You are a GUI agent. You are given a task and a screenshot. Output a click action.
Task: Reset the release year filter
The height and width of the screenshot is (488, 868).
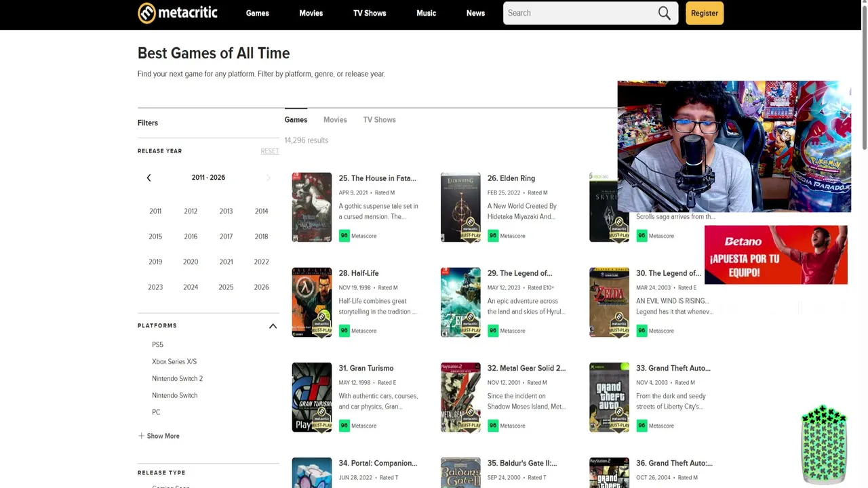click(270, 151)
